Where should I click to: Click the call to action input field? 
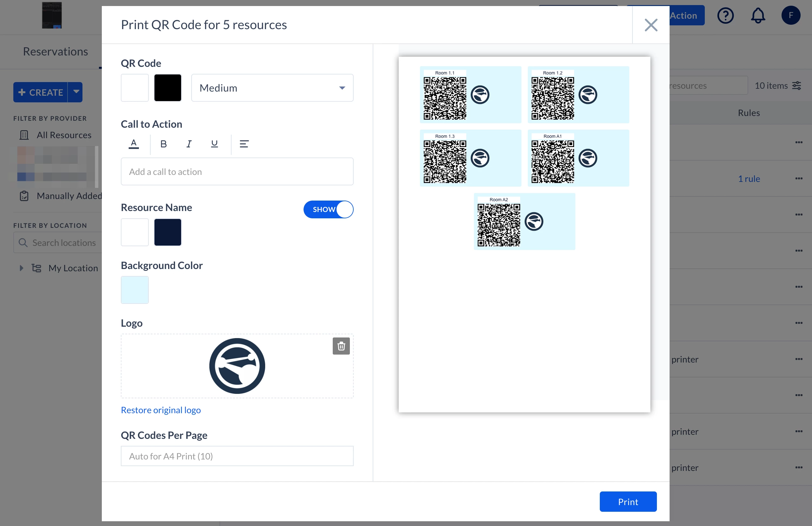coord(237,171)
